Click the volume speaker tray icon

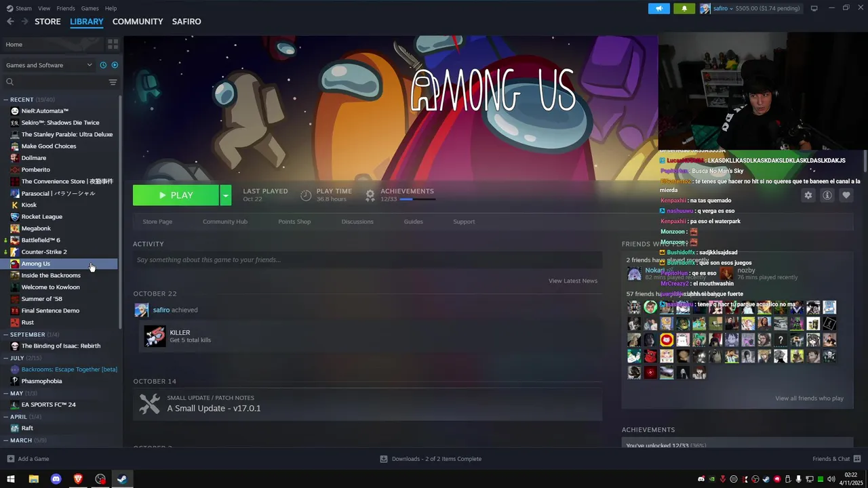point(831,479)
